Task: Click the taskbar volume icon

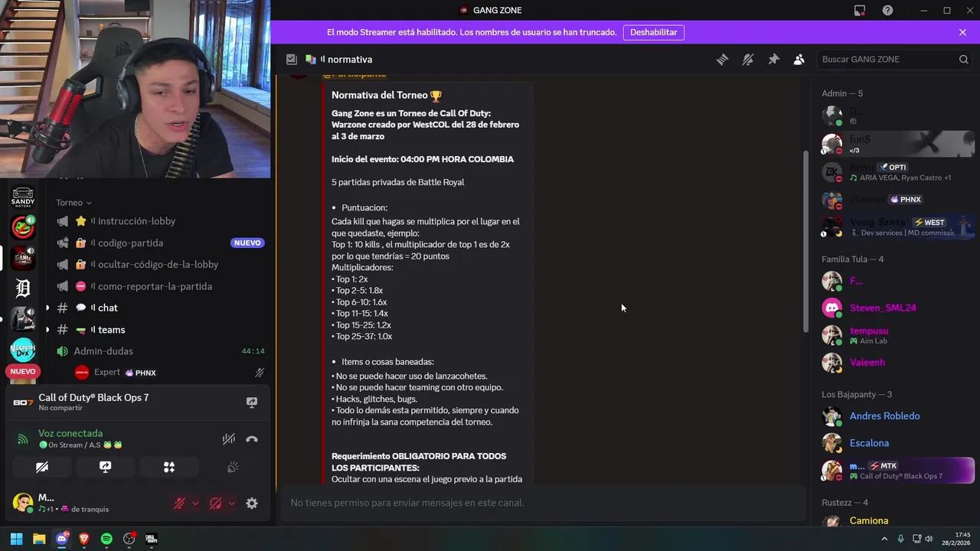Action: coord(929,539)
